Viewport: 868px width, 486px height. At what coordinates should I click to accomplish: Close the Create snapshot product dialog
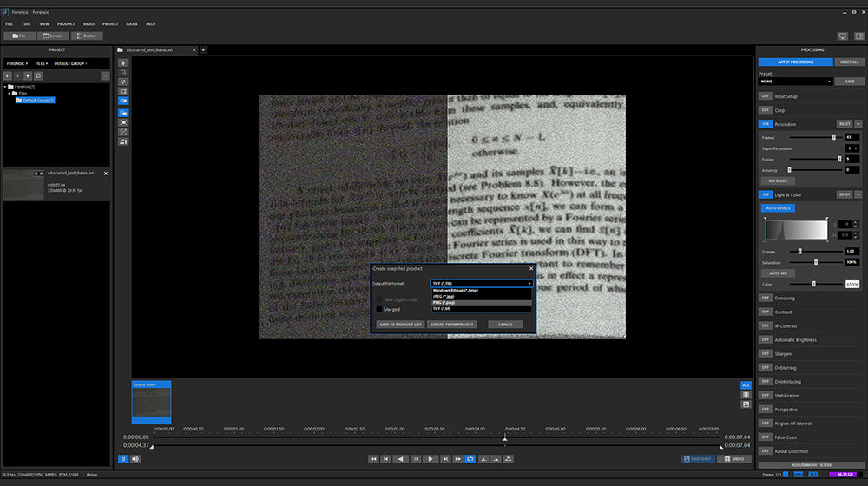click(x=531, y=268)
